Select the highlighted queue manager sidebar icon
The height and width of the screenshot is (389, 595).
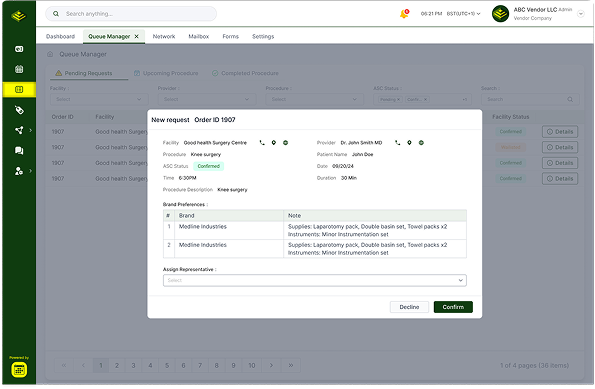tap(19, 90)
